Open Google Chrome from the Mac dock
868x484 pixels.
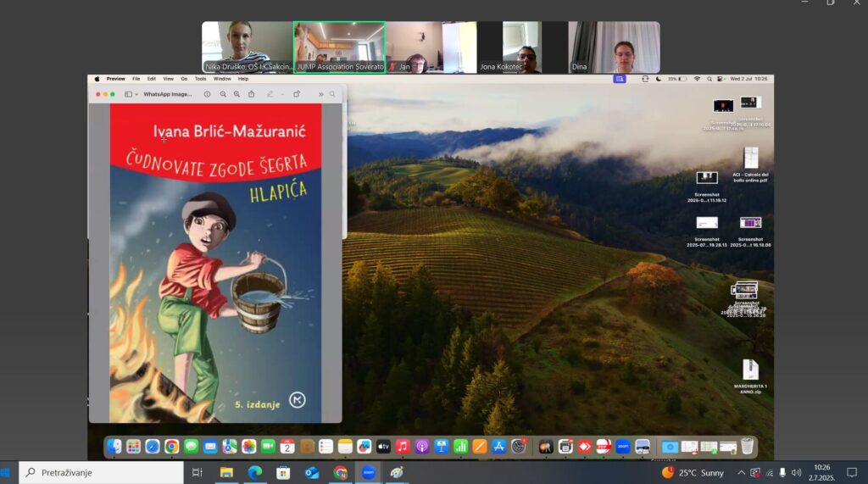(x=171, y=447)
